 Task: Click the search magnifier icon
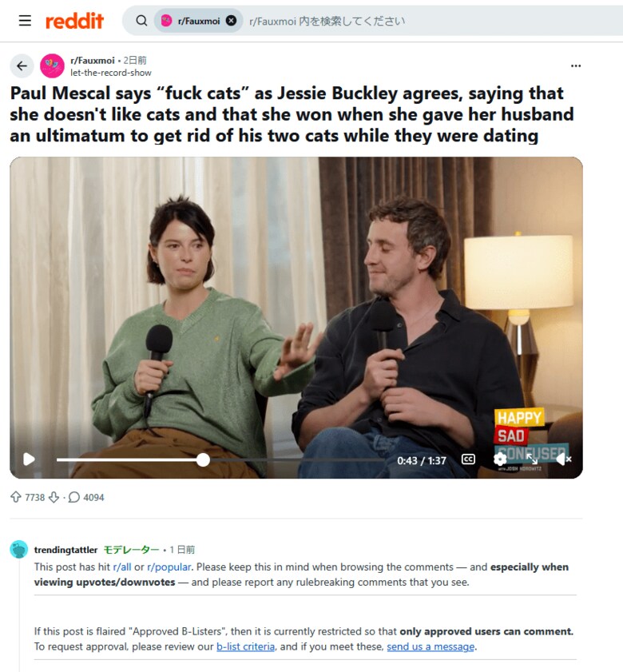pos(141,20)
